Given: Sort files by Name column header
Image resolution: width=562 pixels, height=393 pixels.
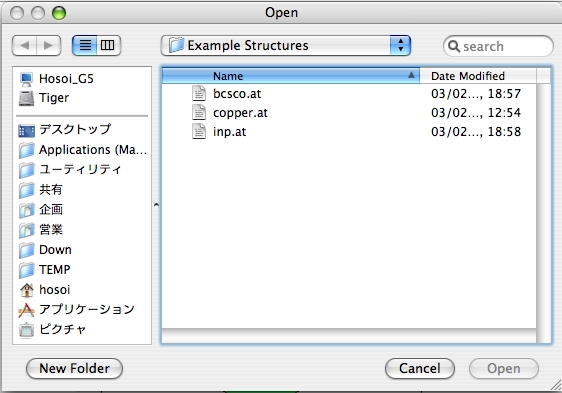Looking at the screenshot, I should point(291,76).
